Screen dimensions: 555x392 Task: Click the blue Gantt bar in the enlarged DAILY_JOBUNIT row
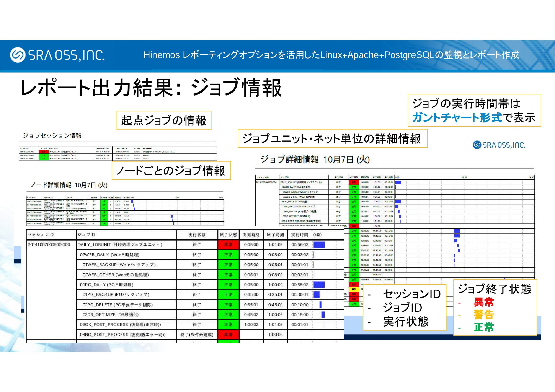(319, 245)
